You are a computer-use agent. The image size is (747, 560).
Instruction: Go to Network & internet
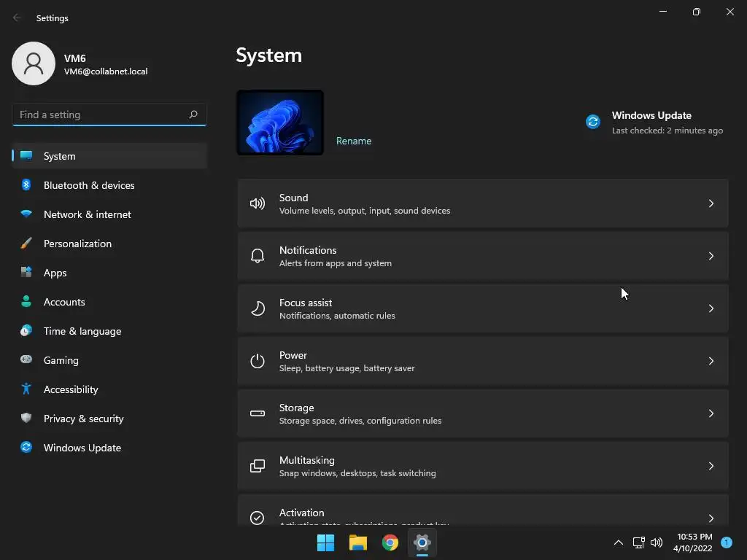tap(109, 214)
